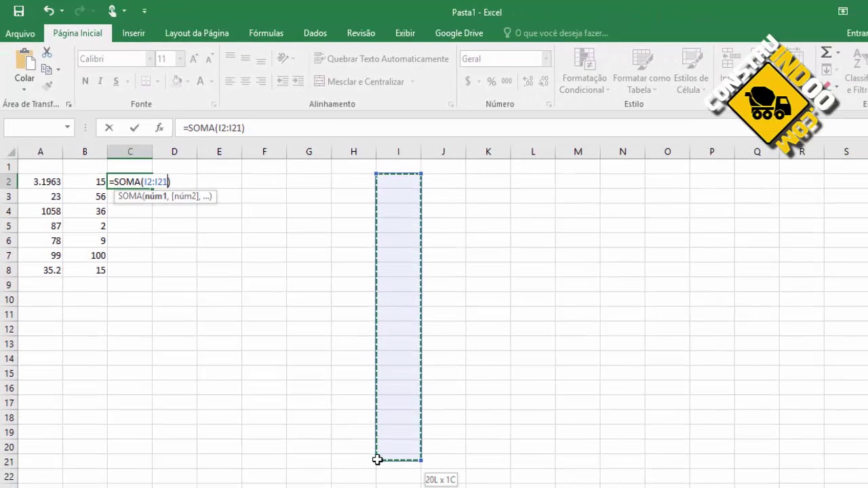Apply percent style to cells
This screenshot has height=488, width=868.
click(x=491, y=81)
